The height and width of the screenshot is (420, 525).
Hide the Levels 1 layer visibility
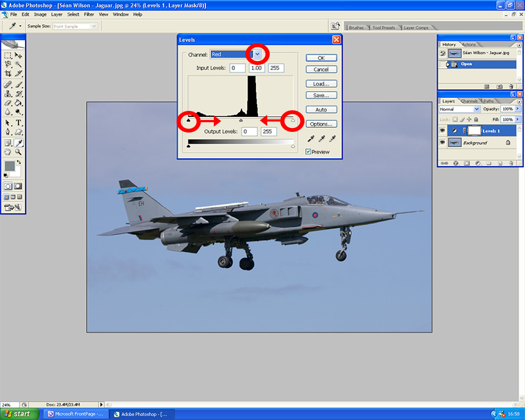tap(442, 131)
